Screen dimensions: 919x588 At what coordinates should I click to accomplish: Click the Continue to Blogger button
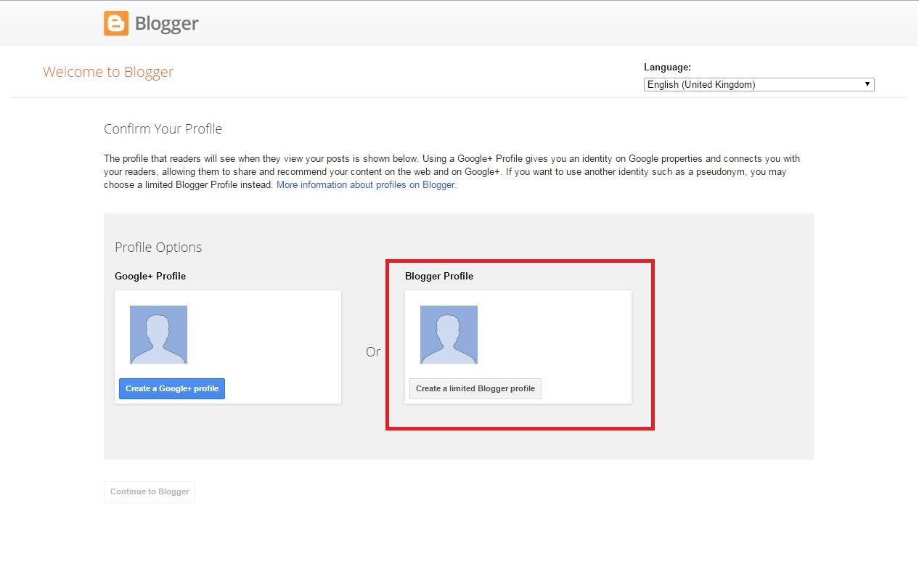point(150,491)
